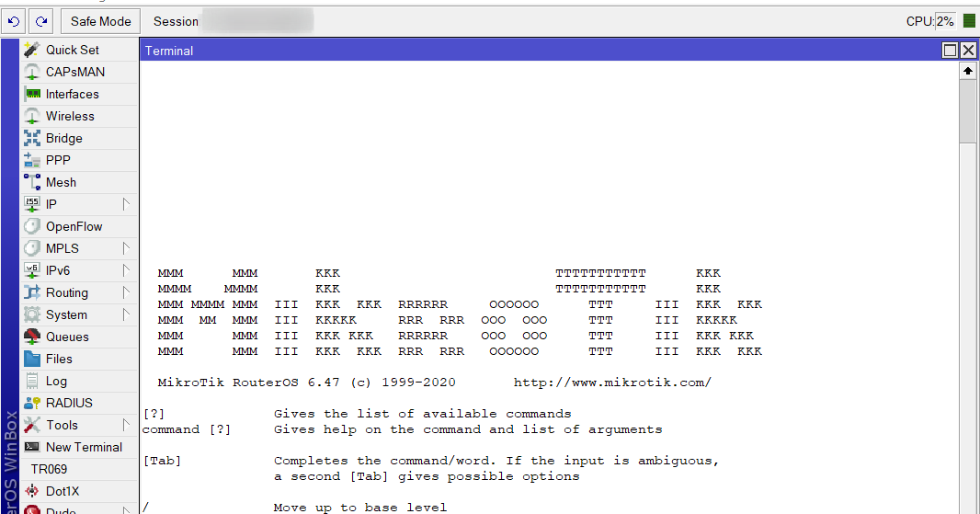This screenshot has height=514, width=980.
Task: Click the Wireless antenna icon
Action: (32, 116)
